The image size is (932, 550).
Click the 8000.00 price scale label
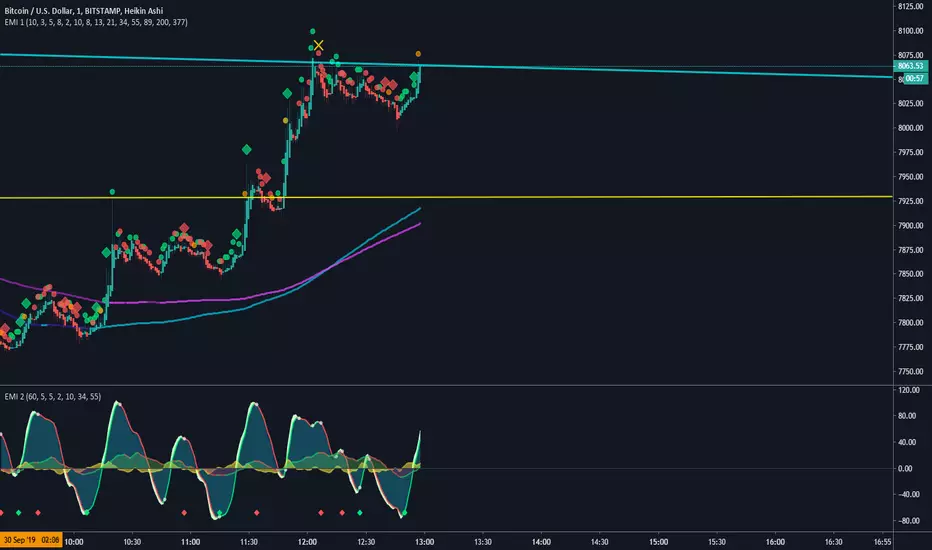[911, 128]
